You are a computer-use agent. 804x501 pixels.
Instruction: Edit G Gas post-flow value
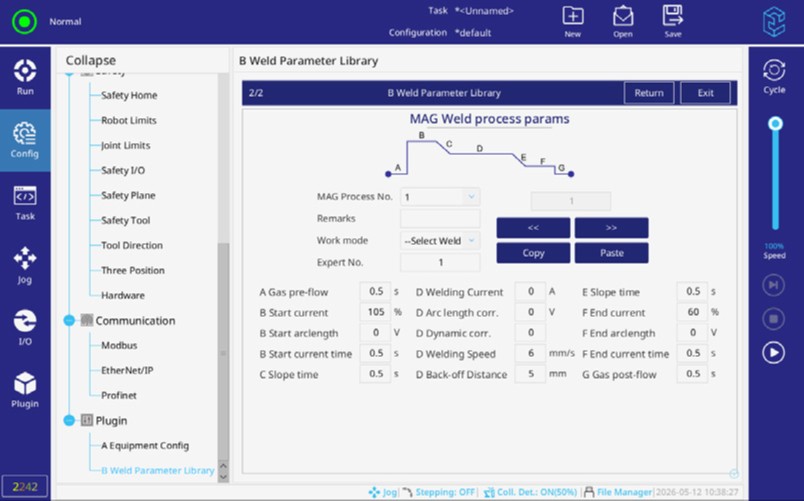[x=692, y=374]
